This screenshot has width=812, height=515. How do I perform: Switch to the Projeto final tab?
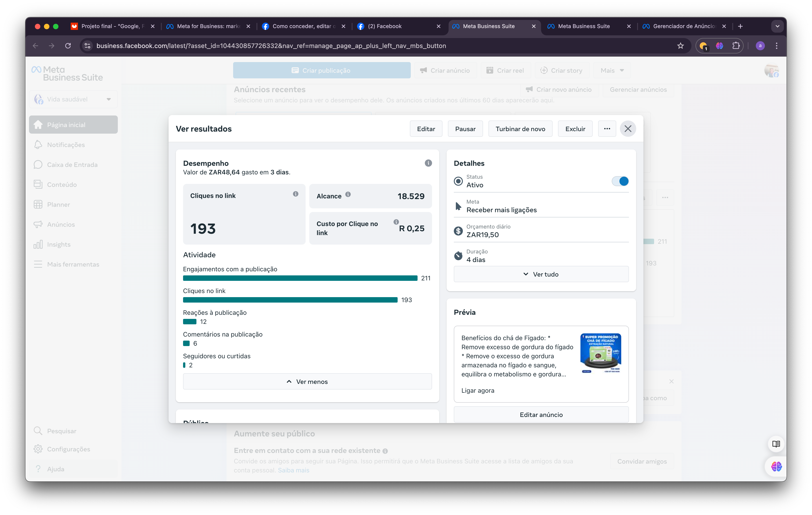[113, 26]
